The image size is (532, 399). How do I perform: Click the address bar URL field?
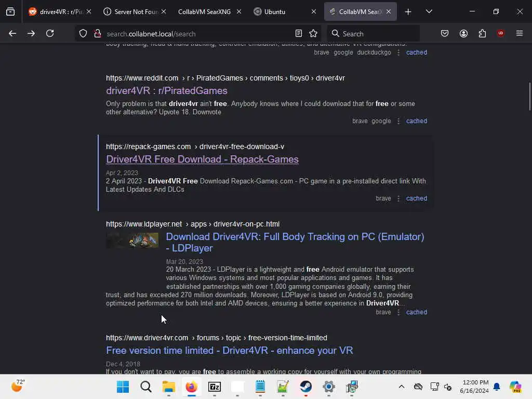click(x=198, y=34)
